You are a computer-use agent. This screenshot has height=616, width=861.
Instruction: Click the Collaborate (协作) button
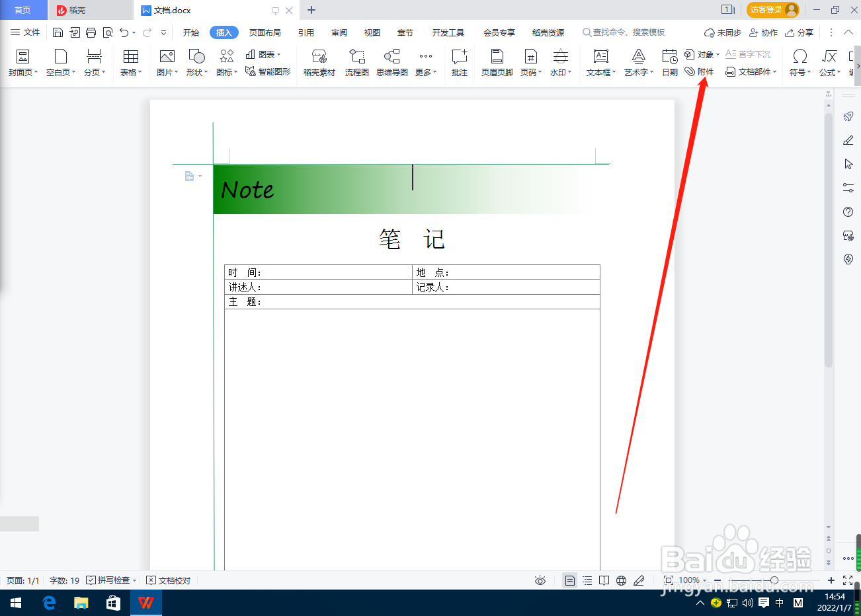pos(763,32)
